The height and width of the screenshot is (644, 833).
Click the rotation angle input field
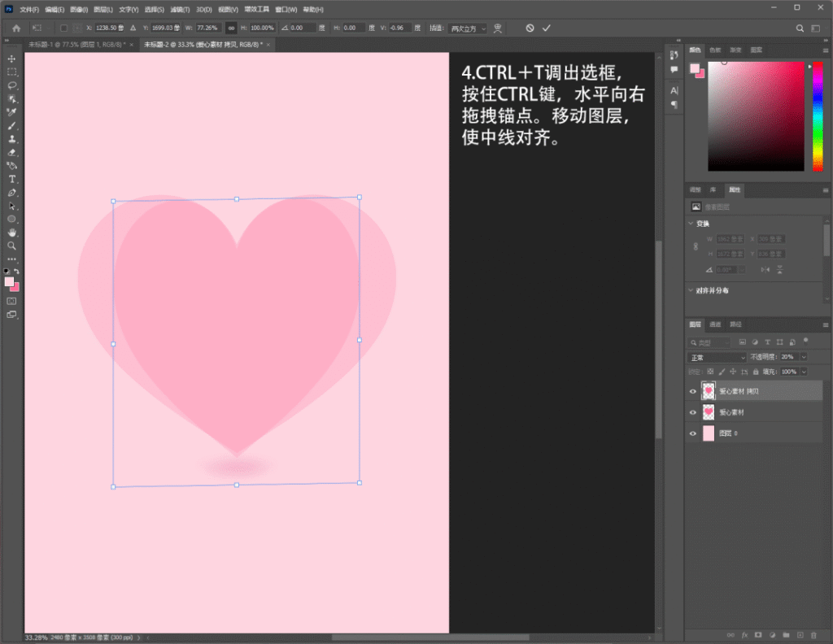(x=303, y=28)
